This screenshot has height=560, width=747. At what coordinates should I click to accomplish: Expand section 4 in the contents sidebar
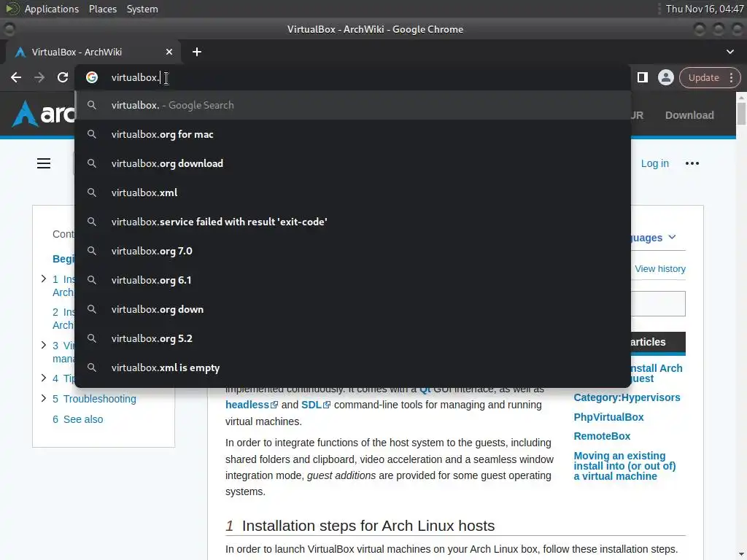pos(43,378)
